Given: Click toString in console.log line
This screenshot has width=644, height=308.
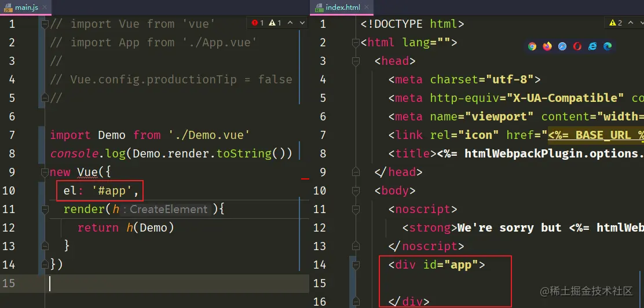Looking at the screenshot, I should pyautogui.click(x=244, y=153).
